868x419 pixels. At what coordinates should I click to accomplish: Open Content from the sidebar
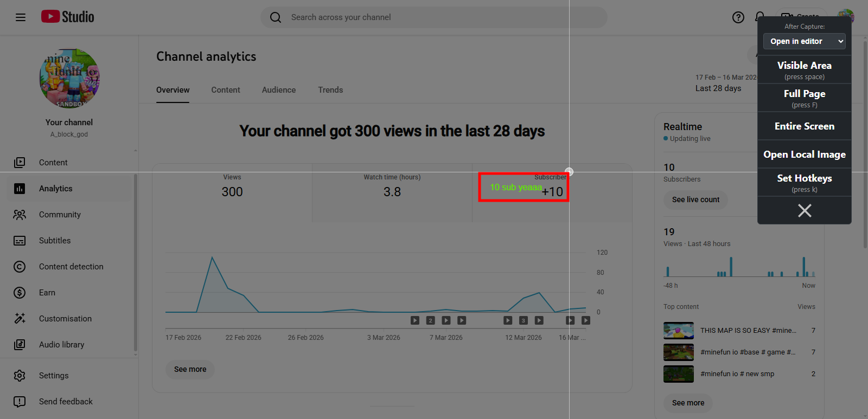pos(53,163)
